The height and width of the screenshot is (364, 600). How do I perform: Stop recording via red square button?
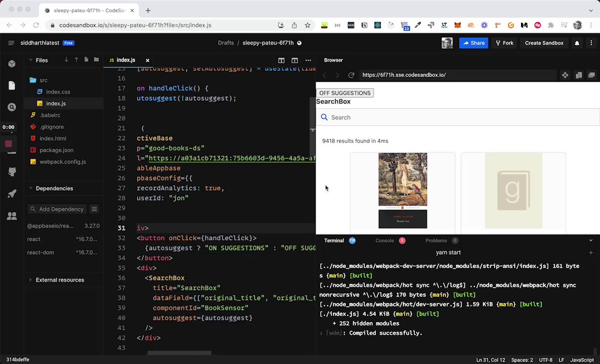click(9, 144)
